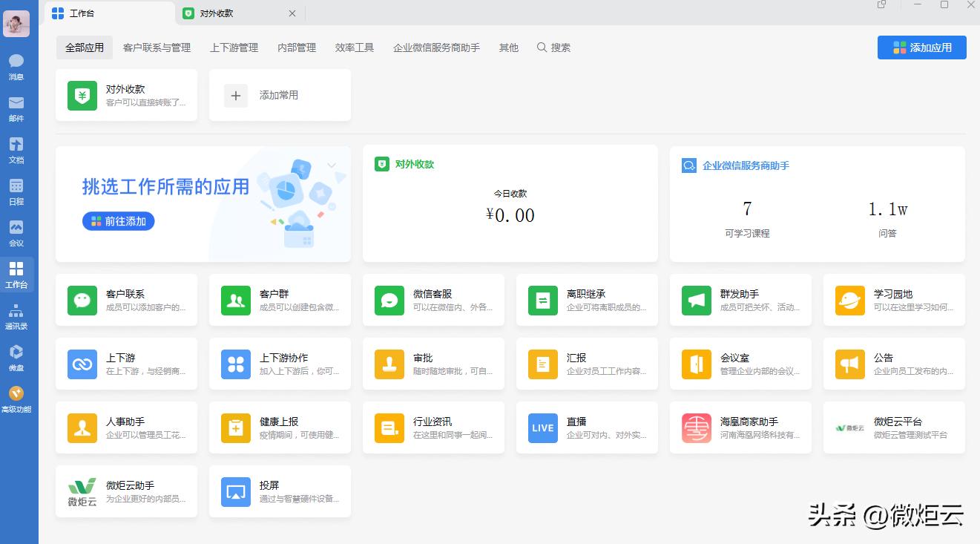Launch the 群发助手 mass messaging app

tap(740, 299)
